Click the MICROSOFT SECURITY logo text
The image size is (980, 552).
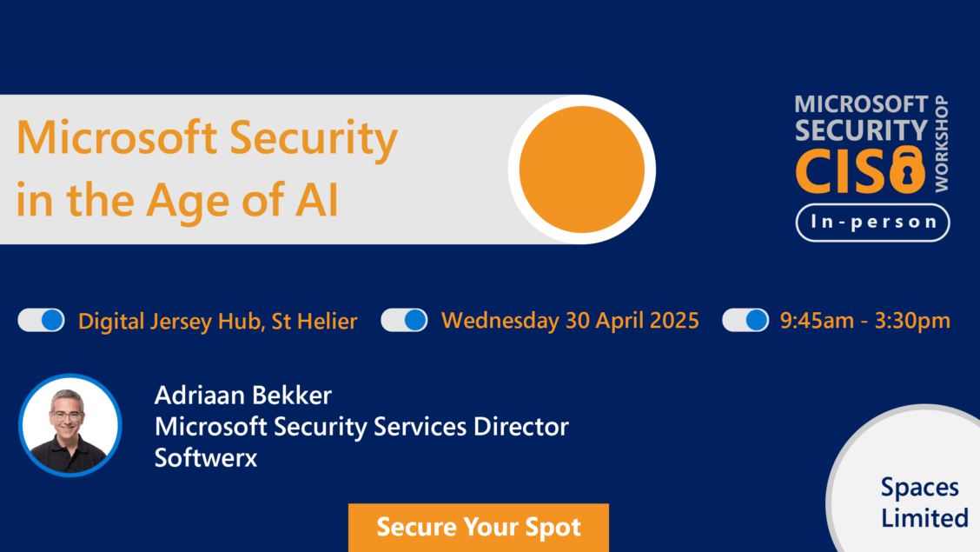tap(861, 117)
